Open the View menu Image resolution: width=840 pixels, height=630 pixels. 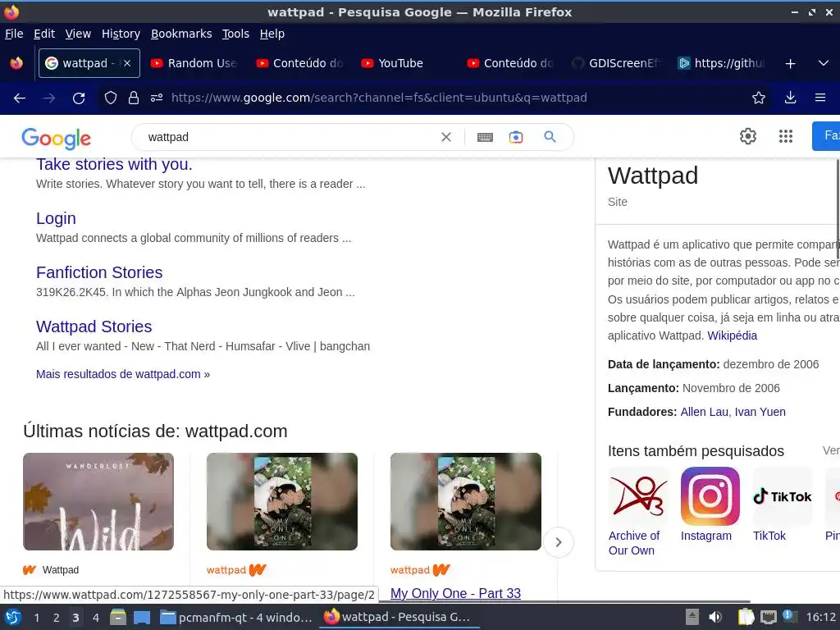tap(78, 34)
